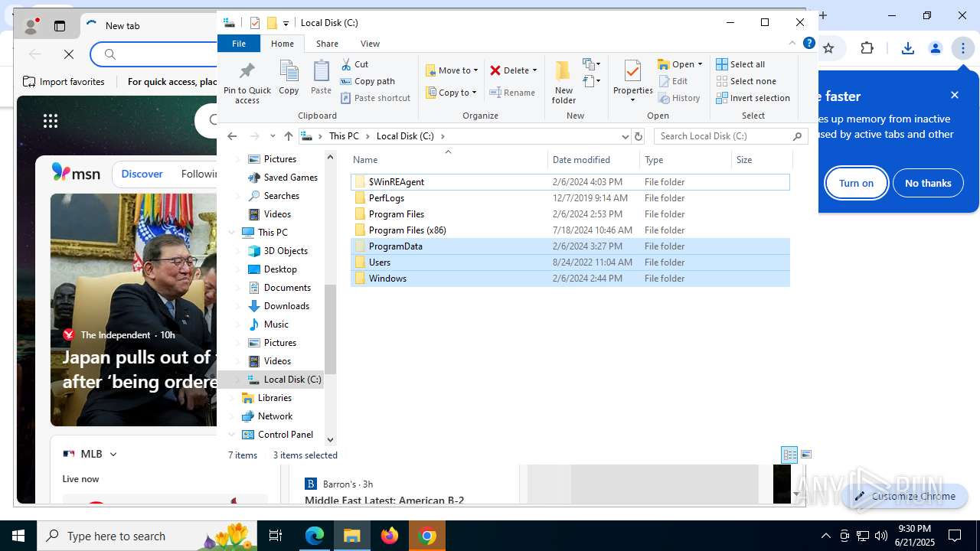The width and height of the screenshot is (980, 551).
Task: Switch to Large icons view layout
Action: pos(805,455)
